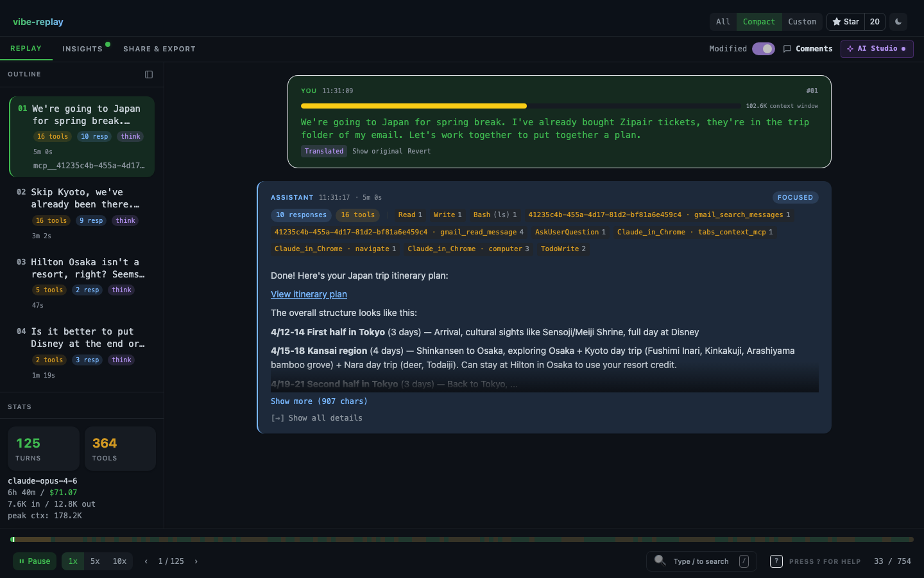This screenshot has height=578, width=924.
Task: Switch to All view mode
Action: (723, 22)
